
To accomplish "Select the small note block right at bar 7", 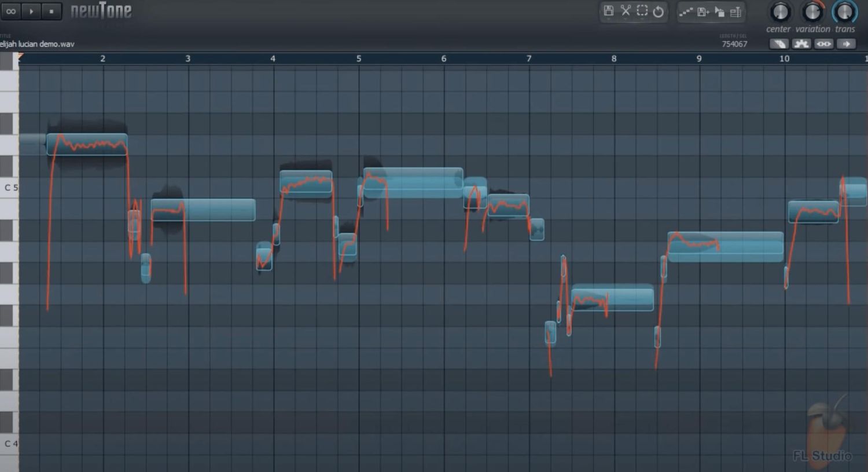I will pos(537,229).
